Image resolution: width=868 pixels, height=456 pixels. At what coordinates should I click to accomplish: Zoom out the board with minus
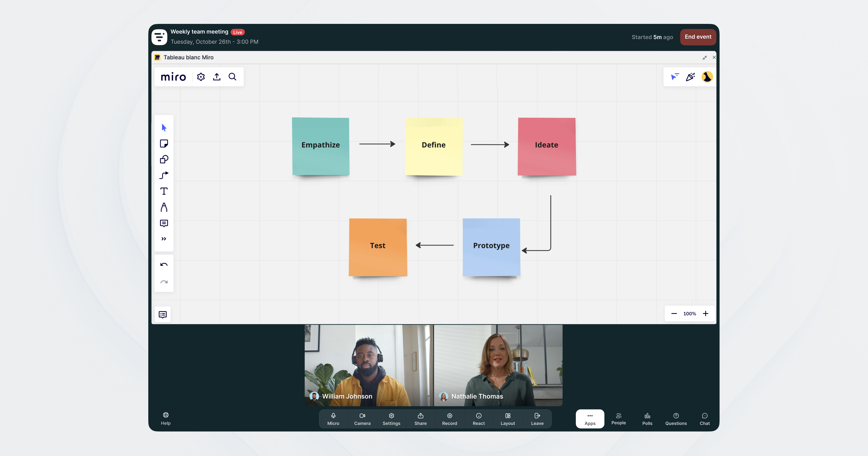pos(674,314)
